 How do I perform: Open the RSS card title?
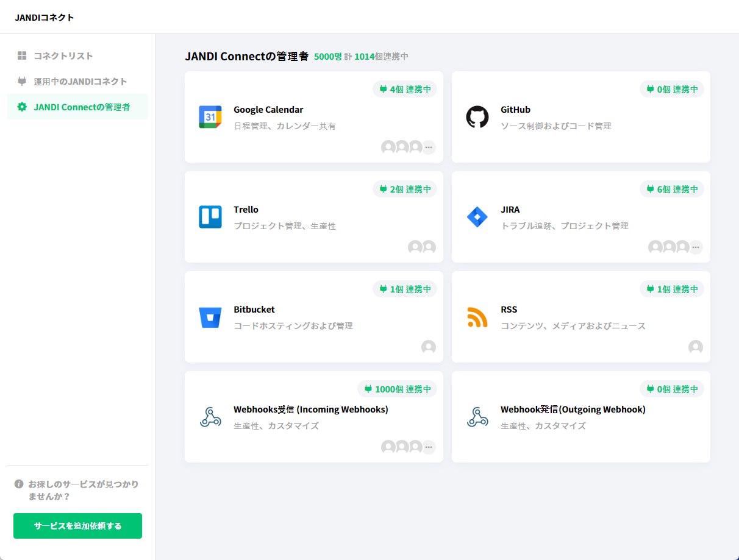(x=509, y=310)
